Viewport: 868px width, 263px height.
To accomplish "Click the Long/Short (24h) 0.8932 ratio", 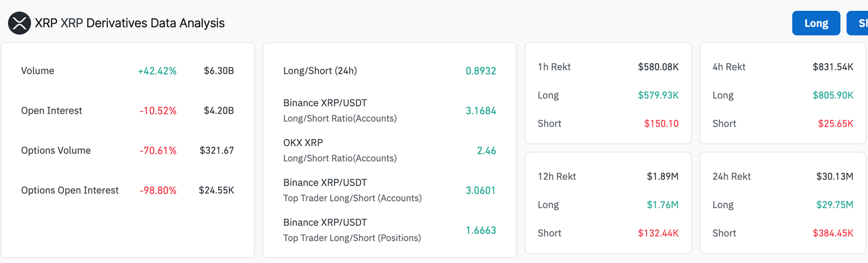I will (x=480, y=71).
